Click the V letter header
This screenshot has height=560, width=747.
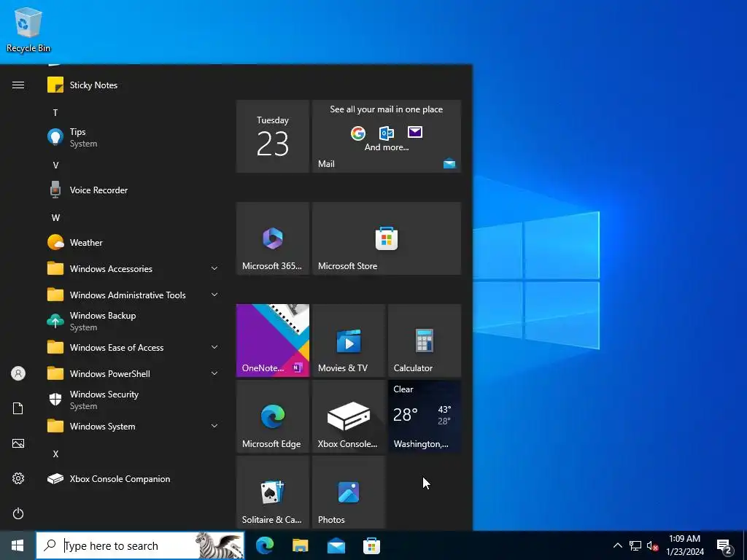coord(55,166)
